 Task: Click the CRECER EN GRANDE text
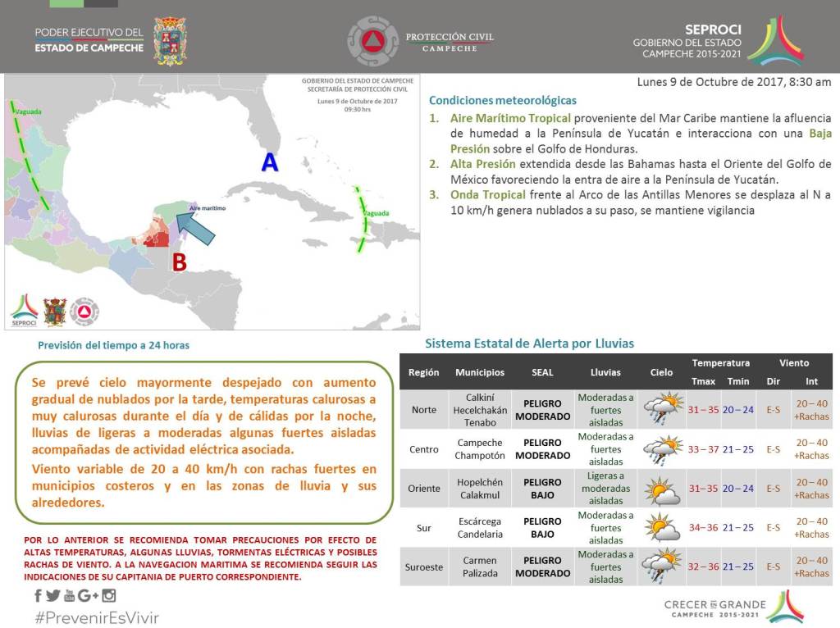click(x=715, y=604)
